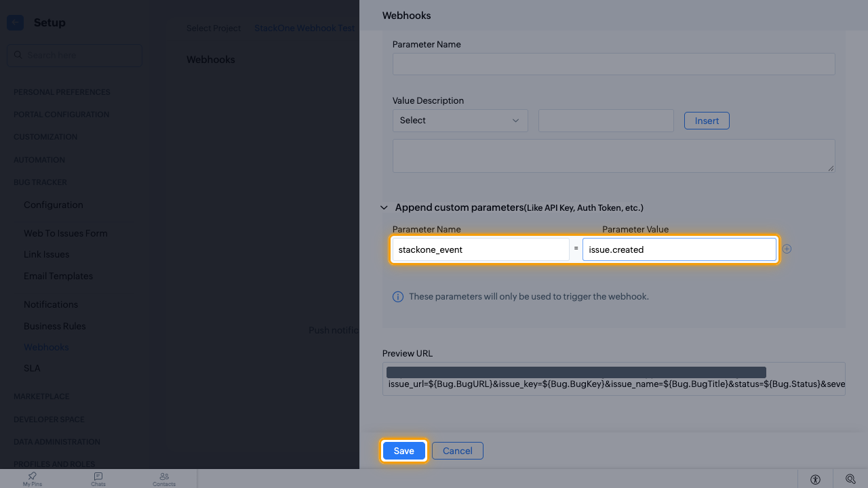
Task: Open Web To Issues Form settings
Action: tap(66, 233)
